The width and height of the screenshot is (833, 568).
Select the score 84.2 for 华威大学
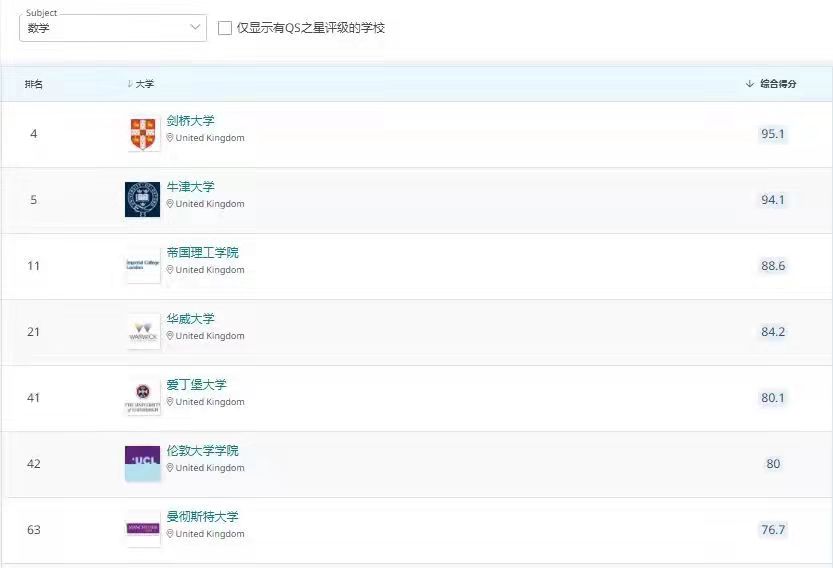coord(772,332)
